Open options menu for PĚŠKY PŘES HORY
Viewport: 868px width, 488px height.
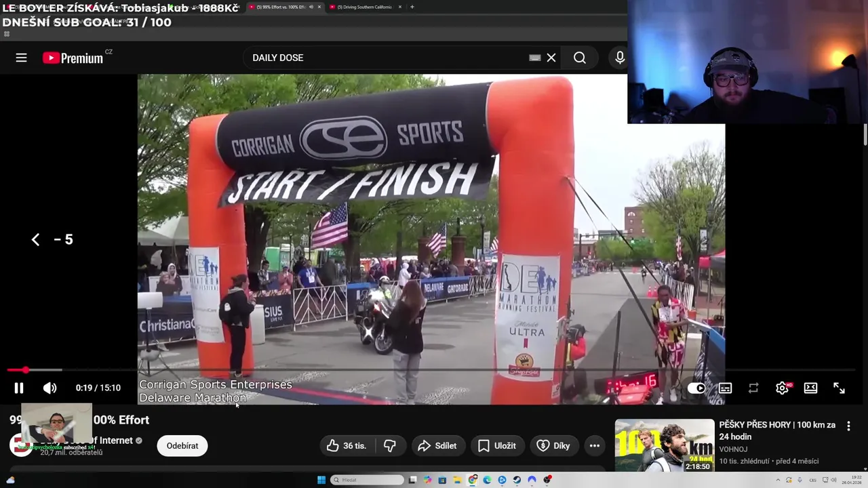pyautogui.click(x=848, y=426)
